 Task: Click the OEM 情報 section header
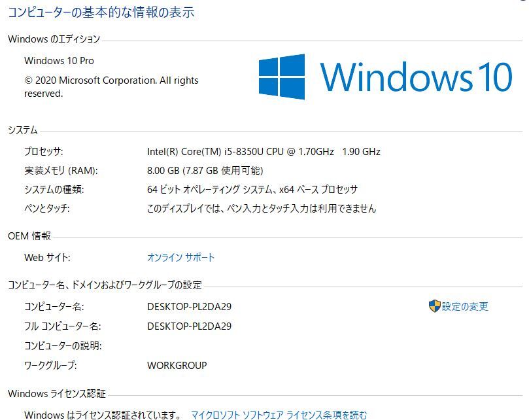tap(29, 236)
